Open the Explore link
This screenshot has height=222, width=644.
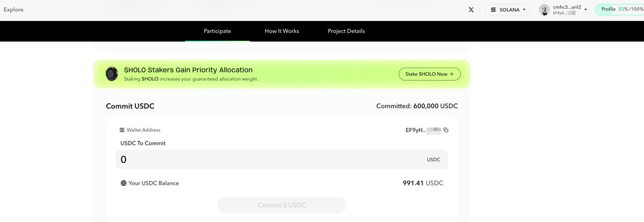click(13, 10)
